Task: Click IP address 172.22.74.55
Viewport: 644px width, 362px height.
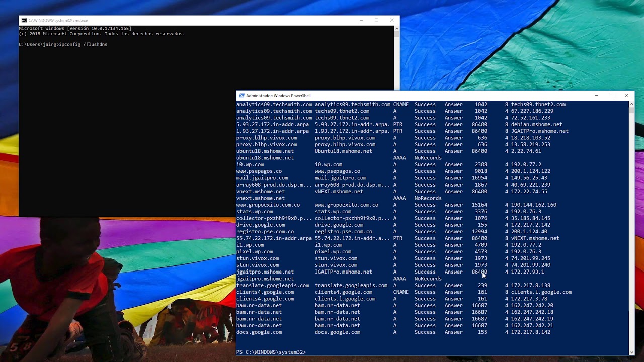Action: [x=529, y=192]
